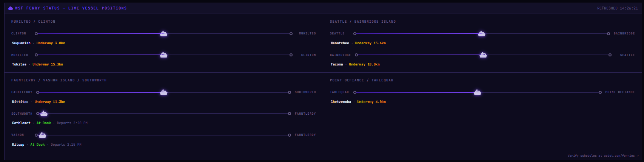The height and width of the screenshot is (162, 644).
Task: Select the Cathlamet ferry icon at Southworth dock
Action: coord(44,114)
